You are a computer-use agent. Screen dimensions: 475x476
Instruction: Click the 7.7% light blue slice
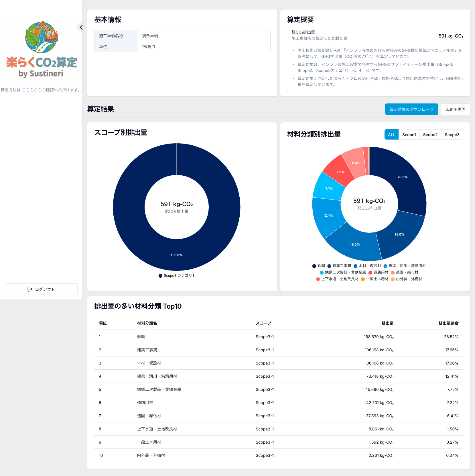tap(329, 189)
